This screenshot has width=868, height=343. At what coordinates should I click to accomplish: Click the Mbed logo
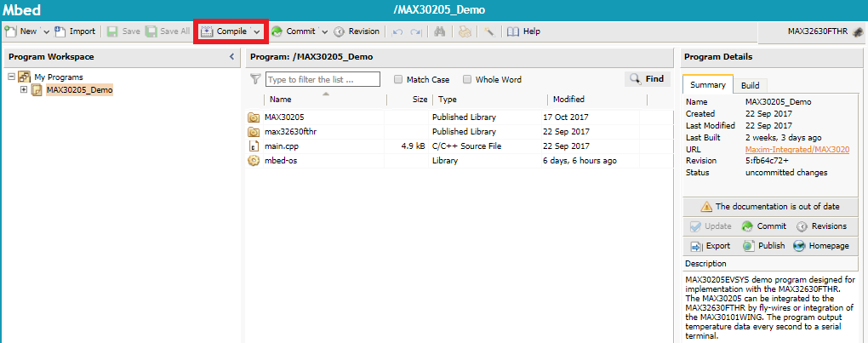[21, 10]
